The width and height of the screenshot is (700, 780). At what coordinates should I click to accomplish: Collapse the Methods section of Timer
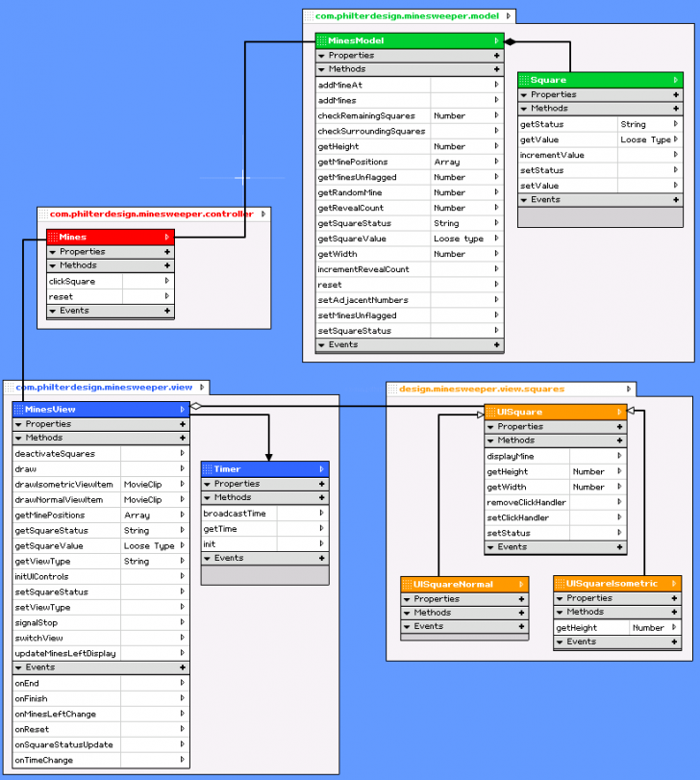208,498
